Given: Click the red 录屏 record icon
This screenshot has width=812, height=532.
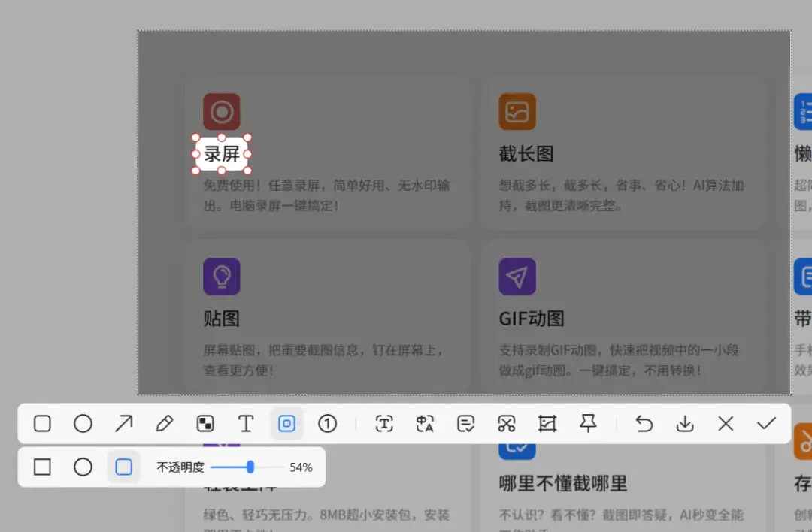Looking at the screenshot, I should tap(222, 112).
